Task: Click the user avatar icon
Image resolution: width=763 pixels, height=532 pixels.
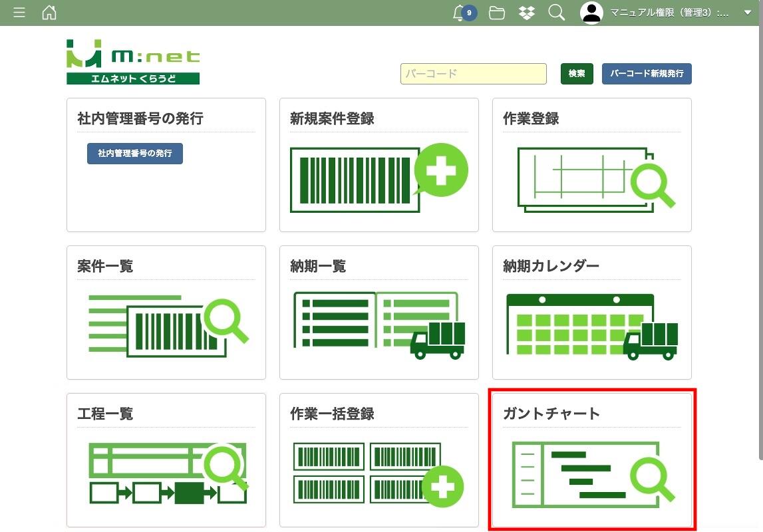Action: 591,13
